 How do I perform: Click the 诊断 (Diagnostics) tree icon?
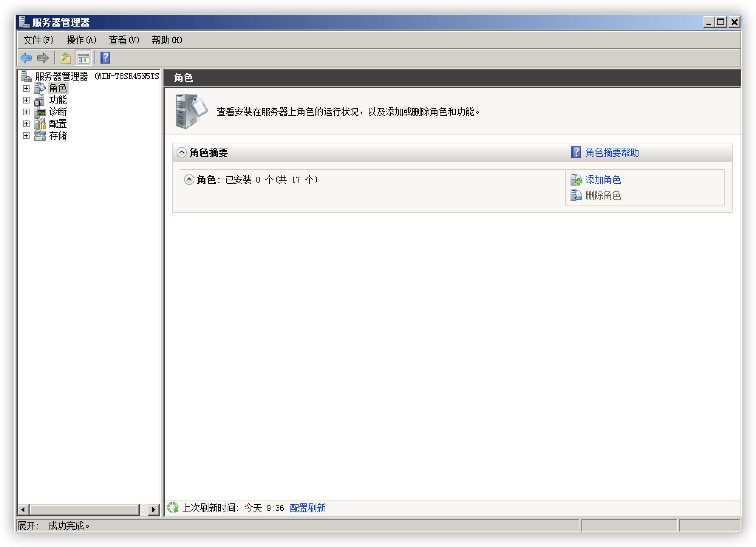click(40, 112)
